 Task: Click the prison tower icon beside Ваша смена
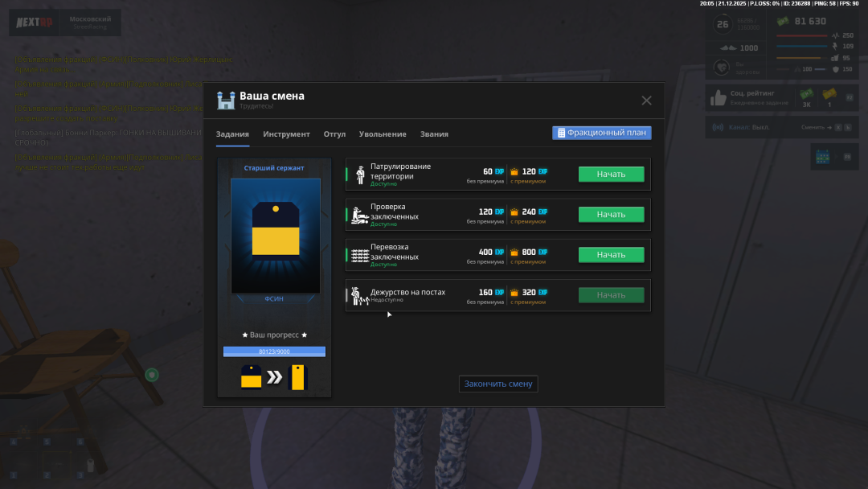[226, 100]
